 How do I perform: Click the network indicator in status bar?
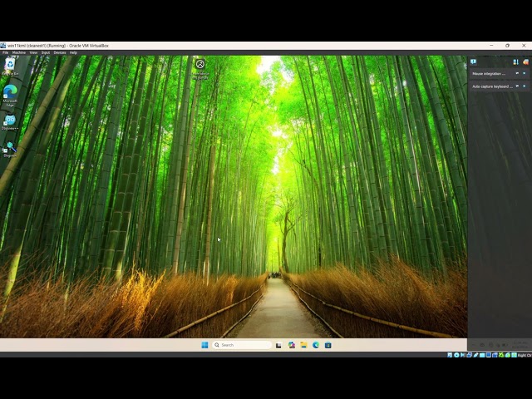pyautogui.click(x=469, y=355)
